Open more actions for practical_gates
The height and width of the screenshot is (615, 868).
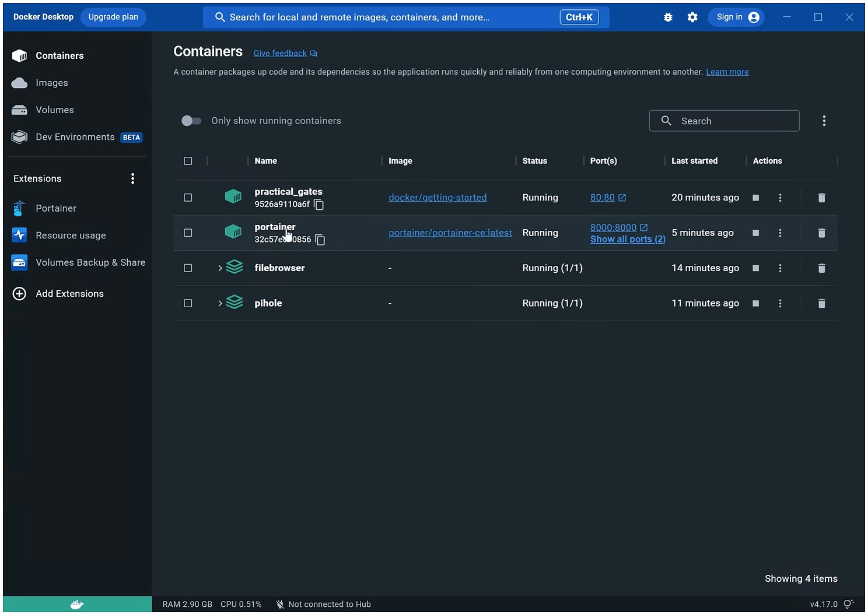[x=780, y=198]
